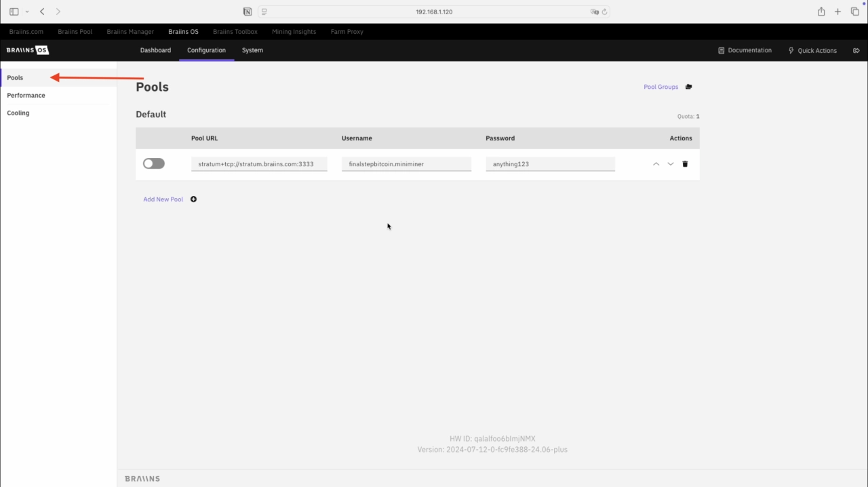The image size is (868, 487).
Task: Click the Quota: 1 label
Action: (x=688, y=117)
